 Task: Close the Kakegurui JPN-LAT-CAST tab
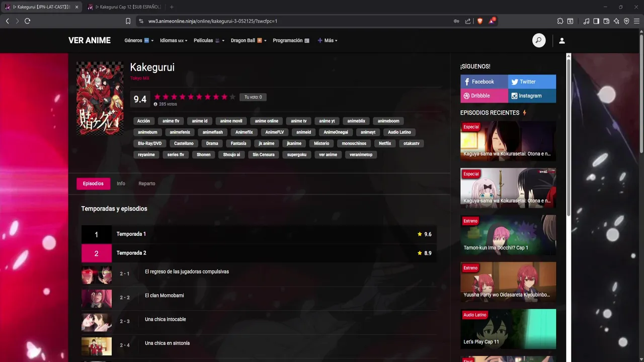76,7
